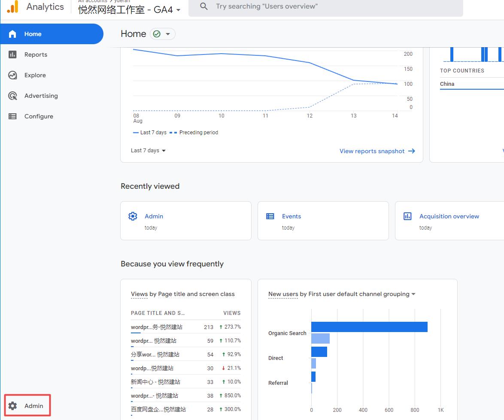Click the View reports snapshot arrow
The image size is (504, 420).
click(411, 151)
